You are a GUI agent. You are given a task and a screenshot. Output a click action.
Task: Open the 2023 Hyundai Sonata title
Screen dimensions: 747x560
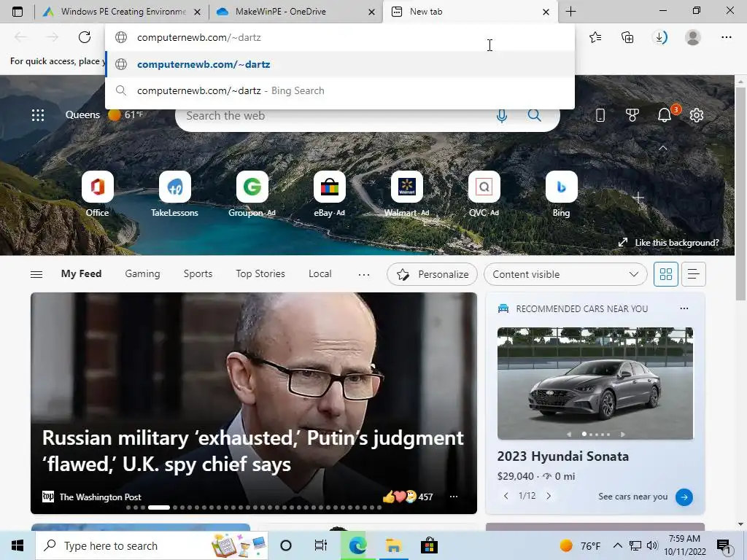coord(563,456)
